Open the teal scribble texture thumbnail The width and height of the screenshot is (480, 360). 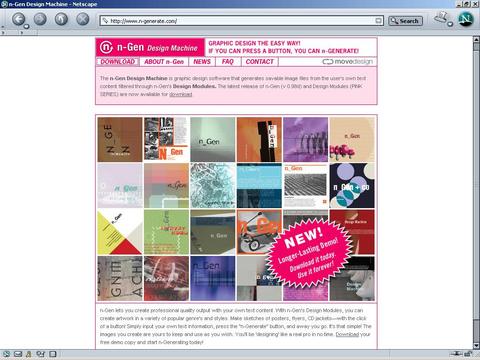click(213, 186)
